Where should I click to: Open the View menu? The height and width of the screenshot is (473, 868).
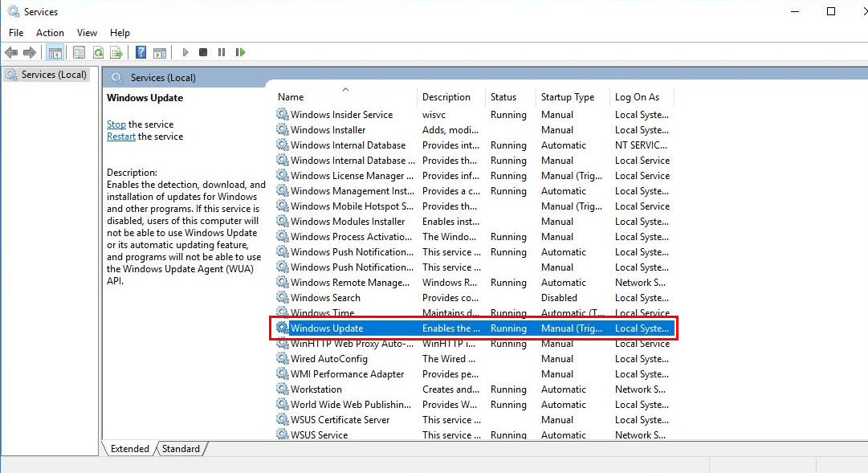click(x=87, y=33)
